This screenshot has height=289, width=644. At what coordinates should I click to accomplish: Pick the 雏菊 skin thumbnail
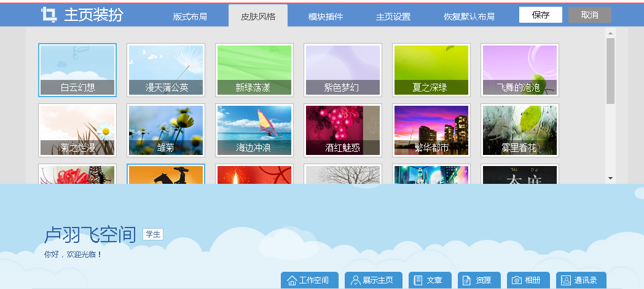click(166, 130)
